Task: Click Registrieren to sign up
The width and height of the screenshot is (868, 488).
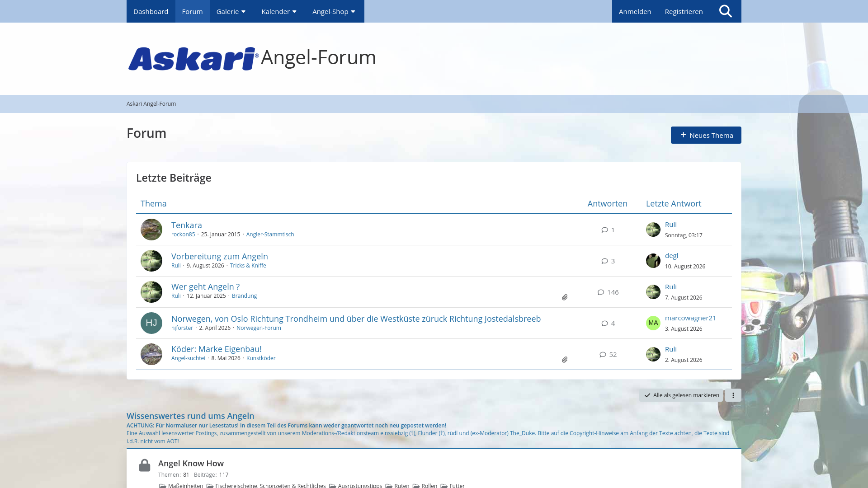Action: pyautogui.click(x=684, y=11)
